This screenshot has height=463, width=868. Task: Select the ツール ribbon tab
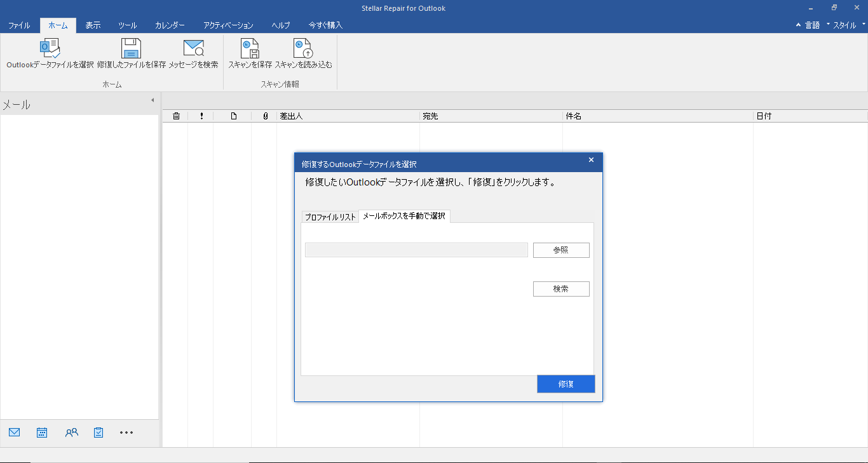click(x=127, y=25)
